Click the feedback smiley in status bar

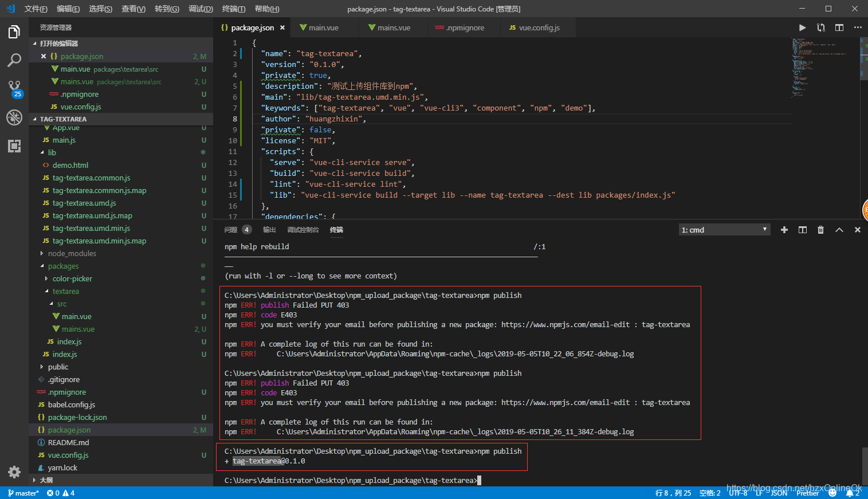coord(832,493)
